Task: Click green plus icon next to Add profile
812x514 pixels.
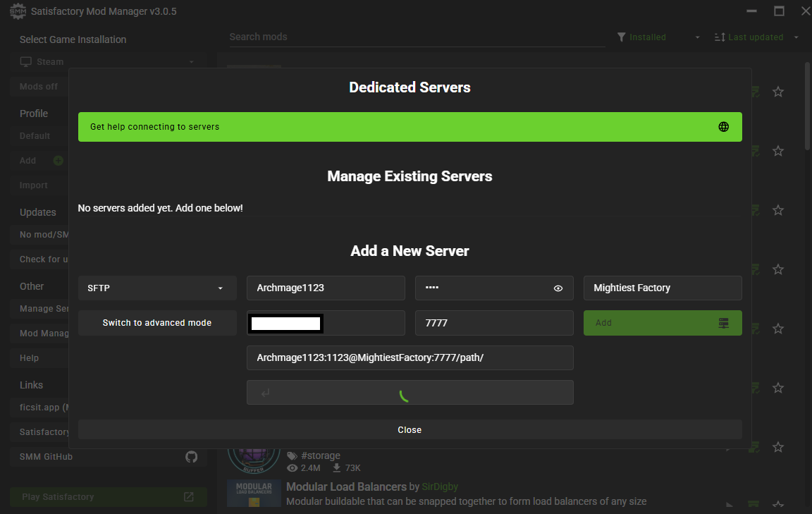Action: (58, 161)
